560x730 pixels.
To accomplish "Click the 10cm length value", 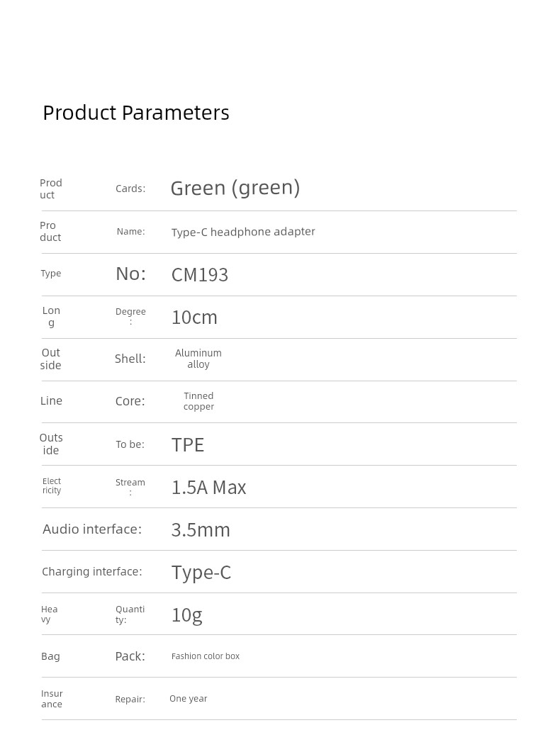I will click(x=194, y=318).
